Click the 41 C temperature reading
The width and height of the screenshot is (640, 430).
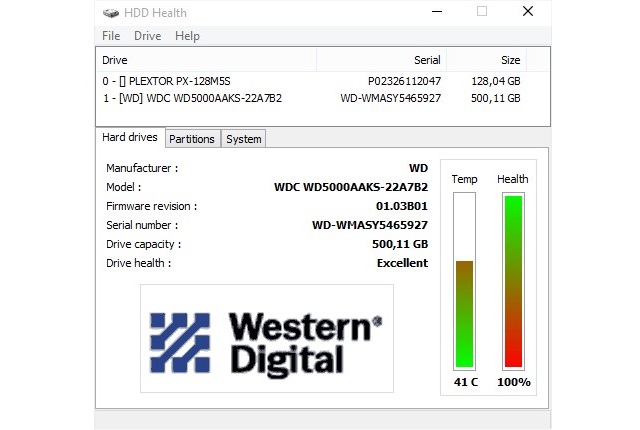tap(466, 382)
